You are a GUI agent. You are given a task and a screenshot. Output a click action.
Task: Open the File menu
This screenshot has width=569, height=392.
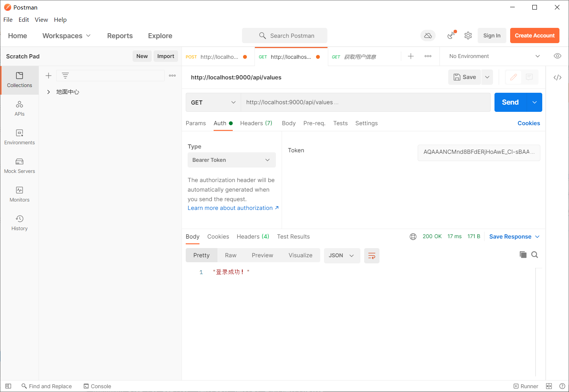point(8,20)
